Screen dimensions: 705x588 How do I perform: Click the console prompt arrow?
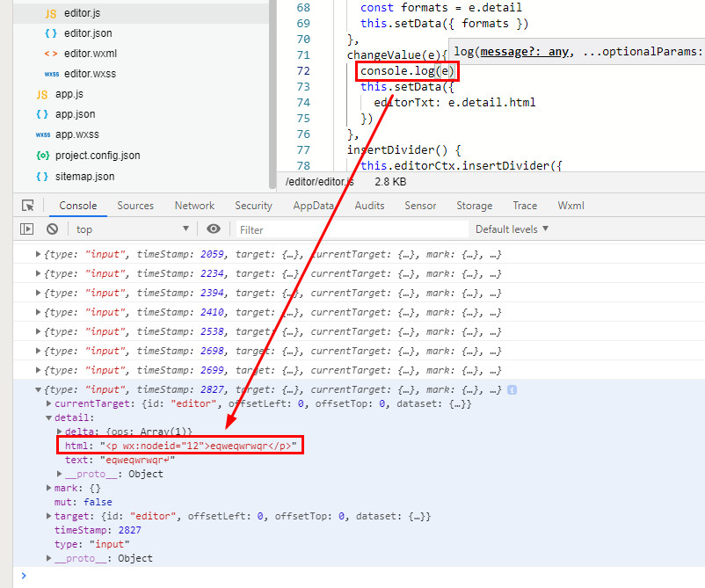tap(24, 576)
